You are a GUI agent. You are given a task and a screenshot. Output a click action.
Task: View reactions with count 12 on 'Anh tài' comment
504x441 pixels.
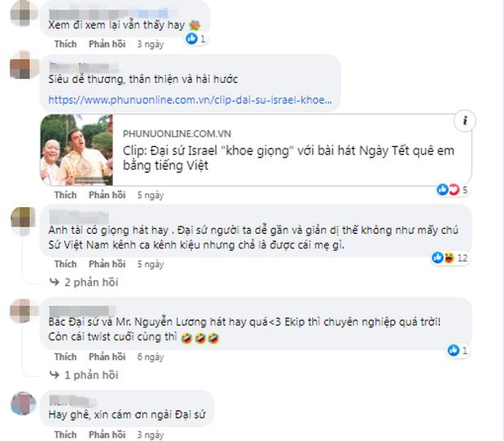tap(450, 257)
